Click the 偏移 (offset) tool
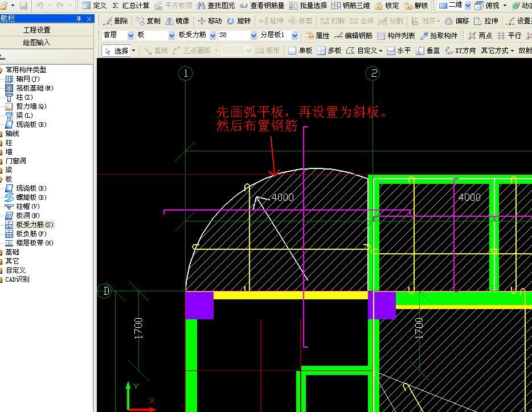This screenshot has height=412, width=532. point(458,21)
